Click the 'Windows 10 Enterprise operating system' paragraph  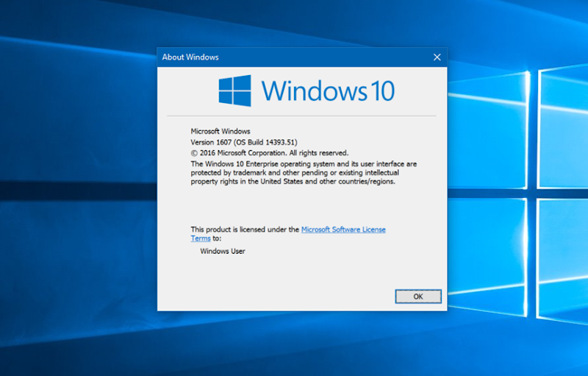304,173
